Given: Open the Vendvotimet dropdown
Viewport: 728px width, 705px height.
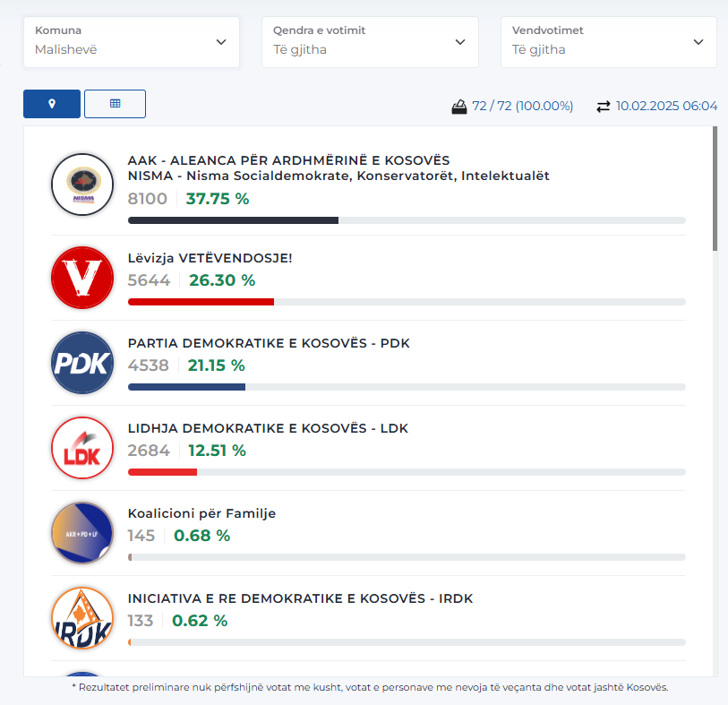Looking at the screenshot, I should (609, 42).
